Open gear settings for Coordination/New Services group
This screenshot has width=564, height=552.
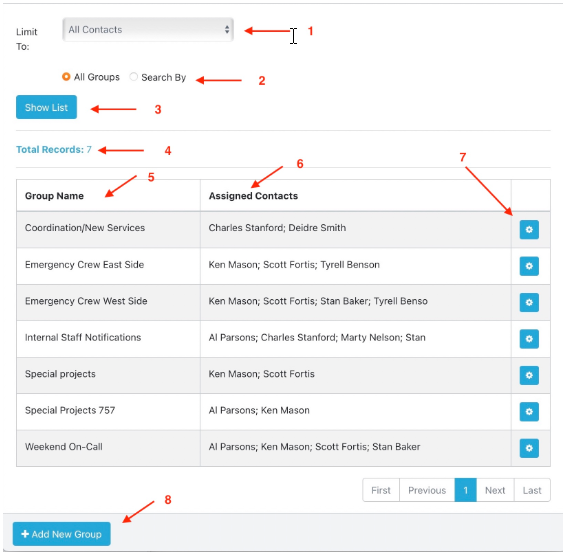click(x=529, y=229)
